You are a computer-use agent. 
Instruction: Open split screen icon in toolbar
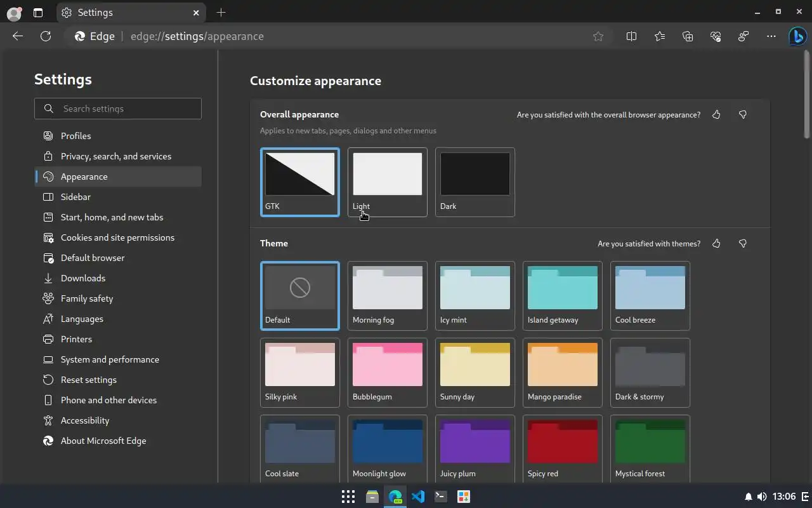tap(631, 36)
